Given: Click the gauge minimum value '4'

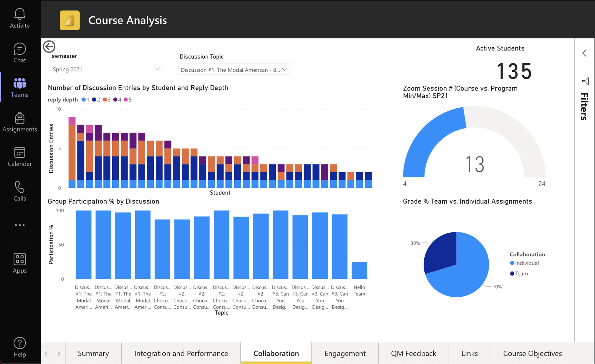Looking at the screenshot, I should click(x=405, y=184).
